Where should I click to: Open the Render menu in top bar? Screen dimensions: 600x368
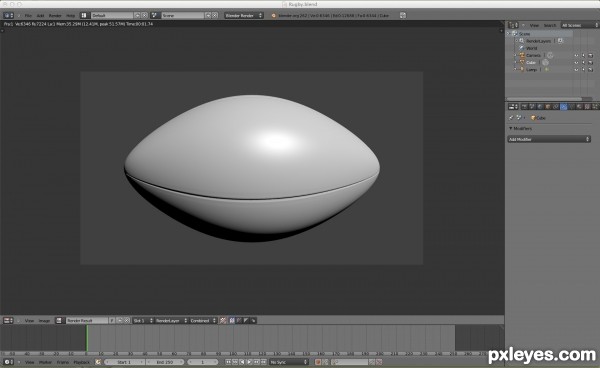click(55, 16)
